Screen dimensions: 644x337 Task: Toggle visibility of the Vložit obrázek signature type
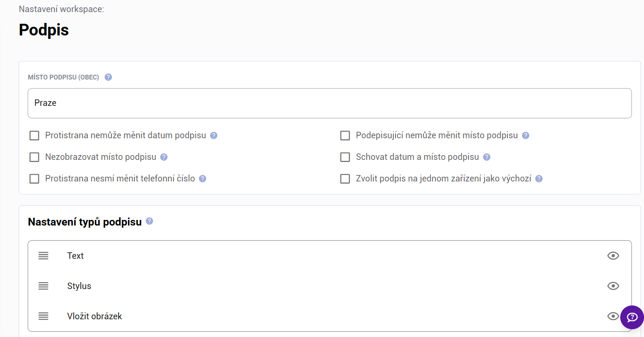point(613,316)
